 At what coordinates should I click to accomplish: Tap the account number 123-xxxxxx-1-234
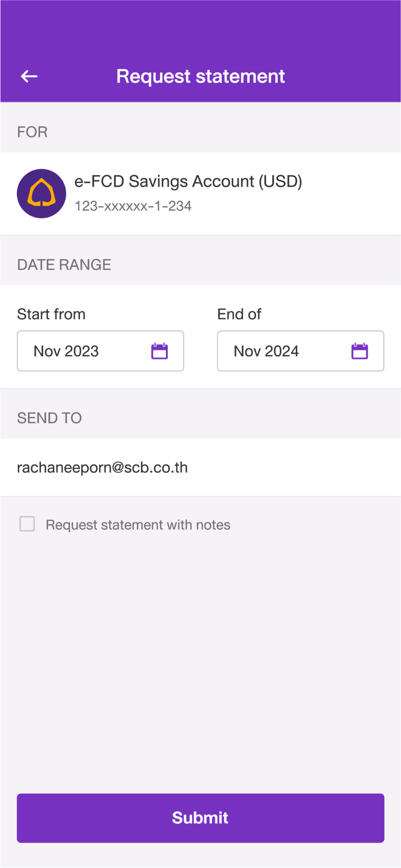[x=133, y=206]
